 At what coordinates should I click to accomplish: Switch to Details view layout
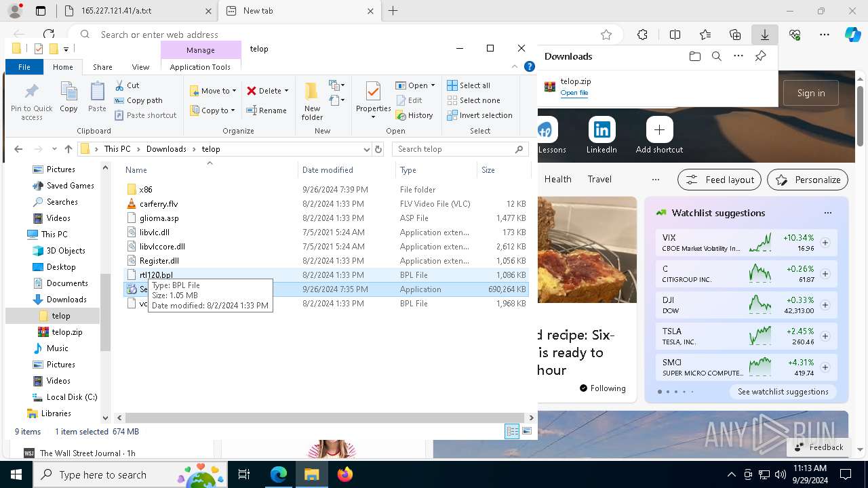pyautogui.click(x=512, y=431)
